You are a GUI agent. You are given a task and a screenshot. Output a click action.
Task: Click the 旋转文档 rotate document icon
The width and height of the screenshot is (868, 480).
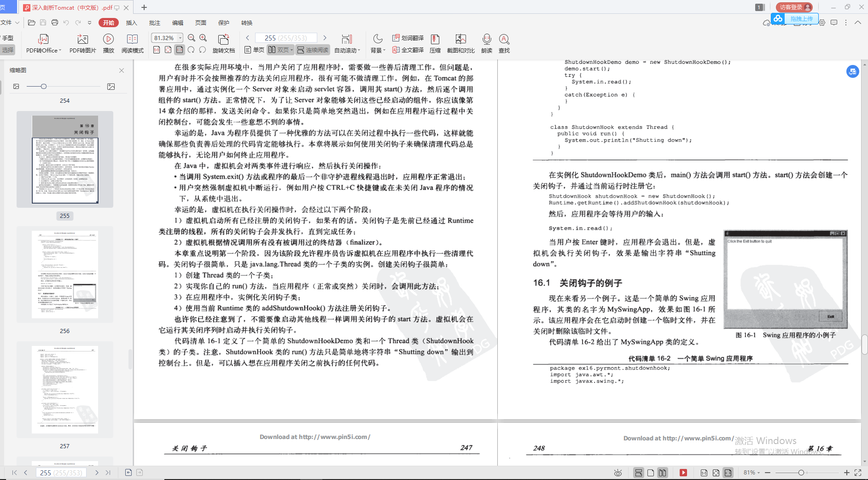pyautogui.click(x=224, y=43)
